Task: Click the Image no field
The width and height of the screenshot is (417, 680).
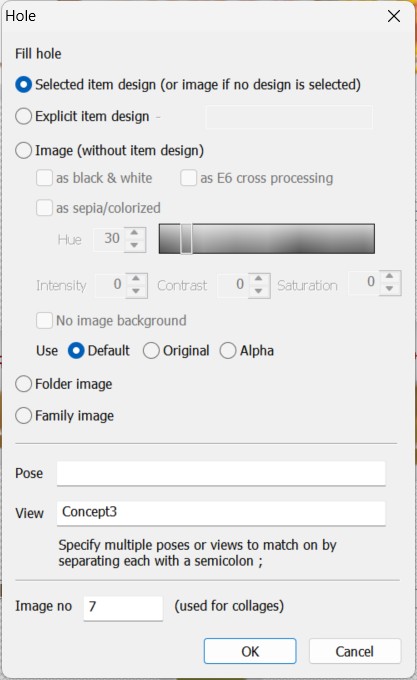Action: tap(123, 608)
